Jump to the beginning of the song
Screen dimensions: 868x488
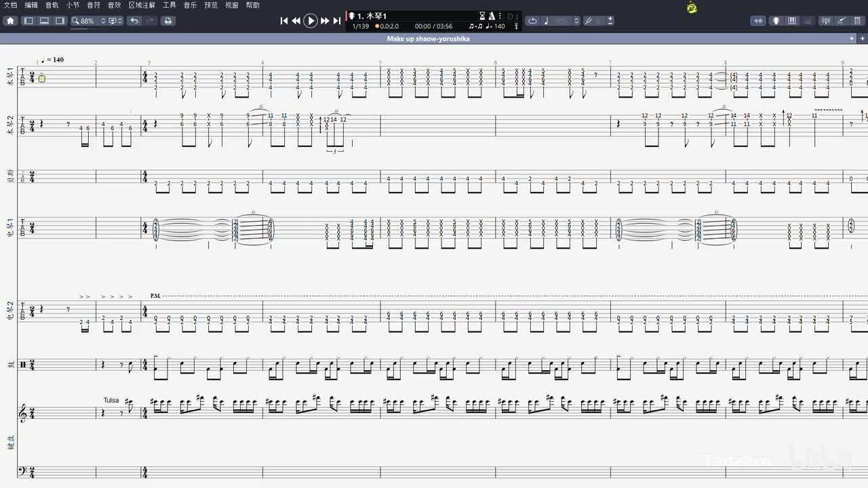pos(284,21)
